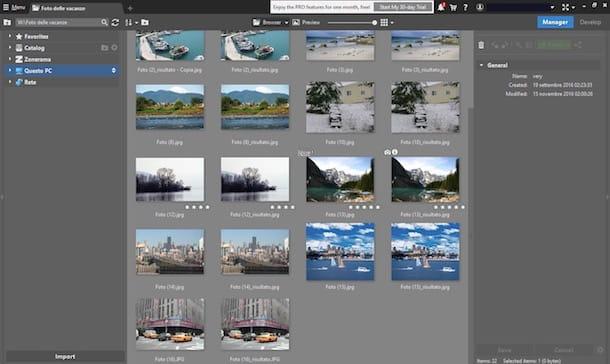Viewport: 610px width, 364px height.
Task: Open the full-screen options dropdown arrow
Action: (x=573, y=7)
